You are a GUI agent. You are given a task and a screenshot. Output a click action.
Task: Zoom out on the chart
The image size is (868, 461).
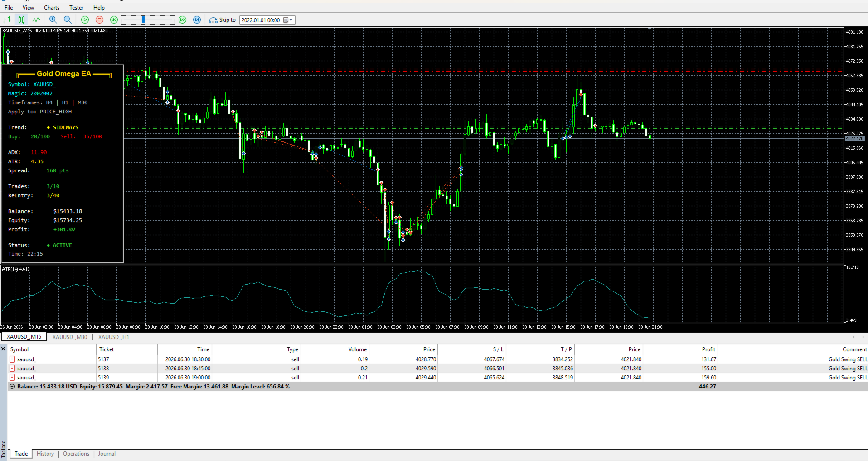tap(68, 20)
